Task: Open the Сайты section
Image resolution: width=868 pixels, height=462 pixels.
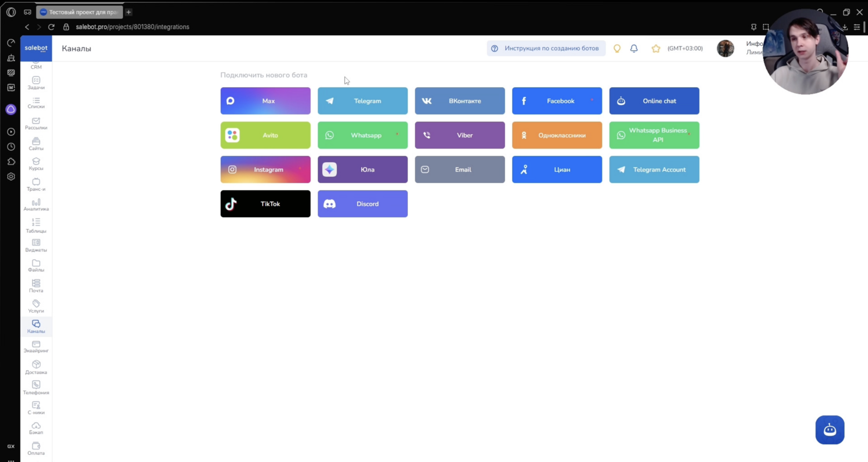Action: pyautogui.click(x=36, y=144)
